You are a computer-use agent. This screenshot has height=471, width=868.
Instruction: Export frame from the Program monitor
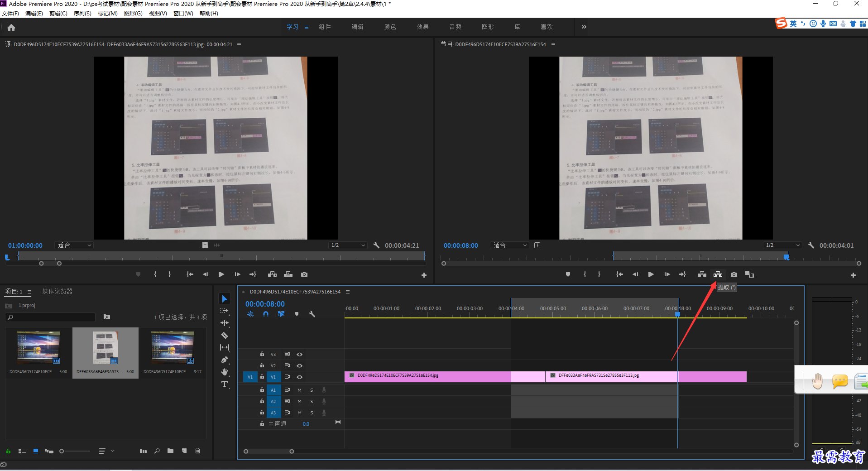(x=734, y=274)
